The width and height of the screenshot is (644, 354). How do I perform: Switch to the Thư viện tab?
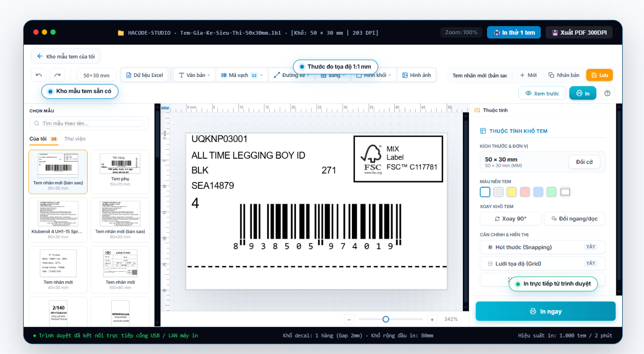pyautogui.click(x=75, y=139)
